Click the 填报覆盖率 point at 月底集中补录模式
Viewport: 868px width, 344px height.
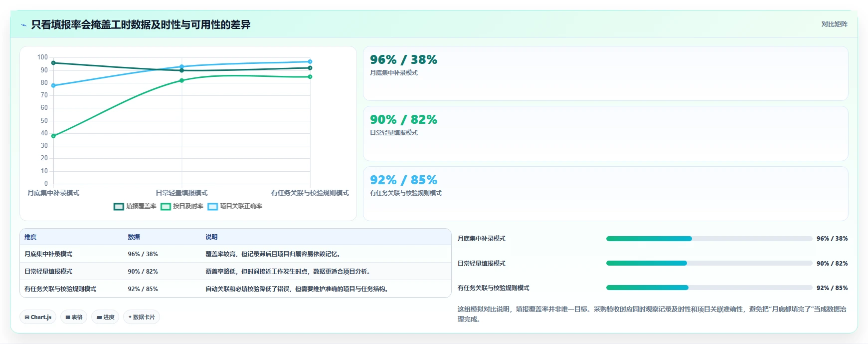53,63
